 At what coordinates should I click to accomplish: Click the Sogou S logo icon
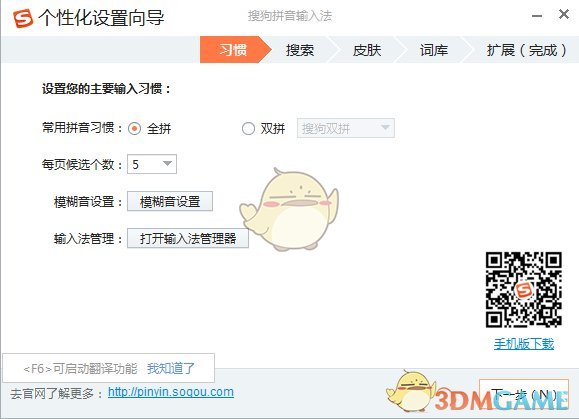pos(23,18)
